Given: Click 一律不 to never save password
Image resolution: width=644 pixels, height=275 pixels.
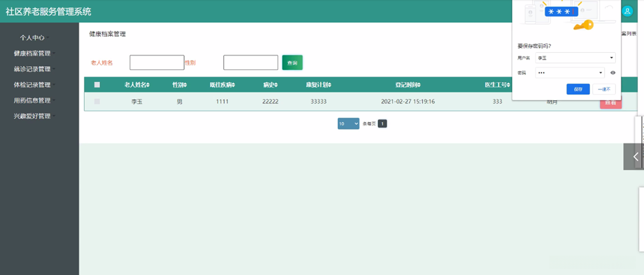Looking at the screenshot, I should click(x=604, y=89).
